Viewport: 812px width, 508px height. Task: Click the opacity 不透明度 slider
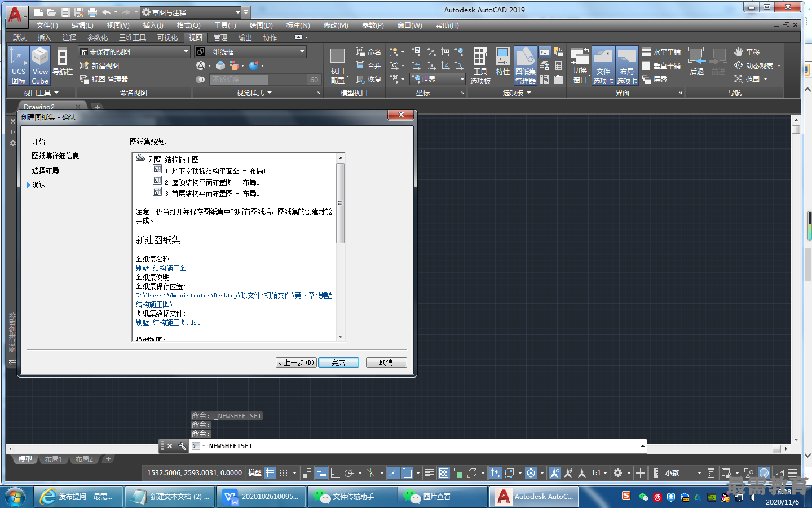259,80
